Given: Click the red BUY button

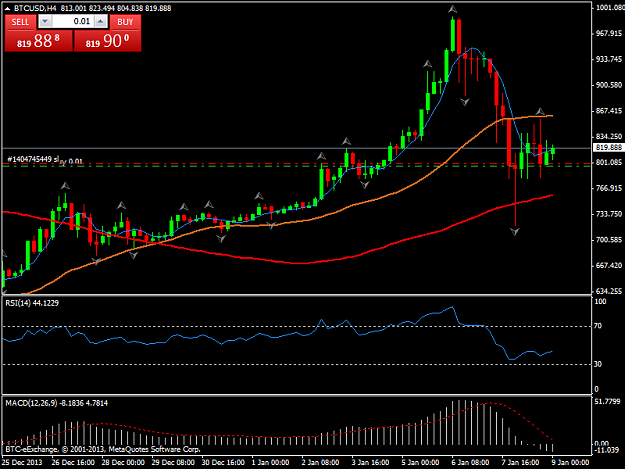Looking at the screenshot, I should click(125, 22).
